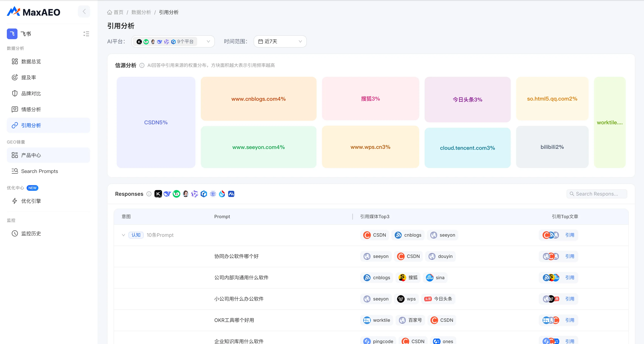Click the 飞书 product avatar icon
This screenshot has width=644, height=344.
coord(12,34)
